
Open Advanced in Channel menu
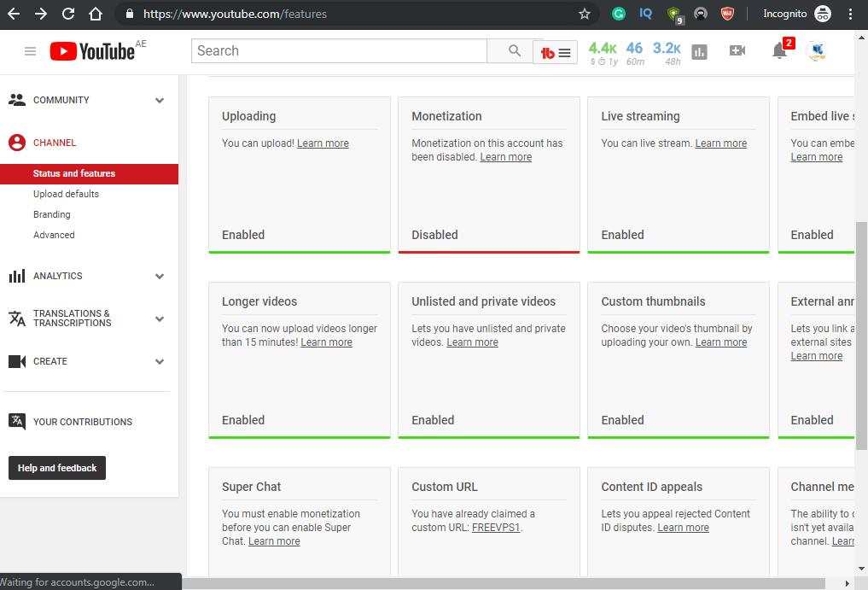pos(54,235)
